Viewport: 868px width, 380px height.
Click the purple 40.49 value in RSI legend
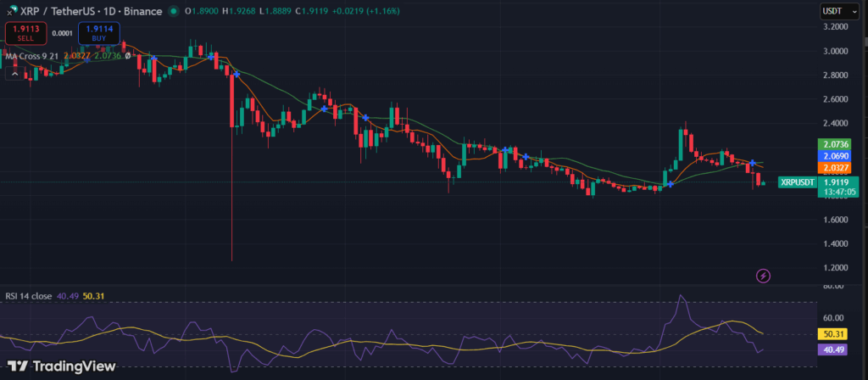click(x=68, y=296)
